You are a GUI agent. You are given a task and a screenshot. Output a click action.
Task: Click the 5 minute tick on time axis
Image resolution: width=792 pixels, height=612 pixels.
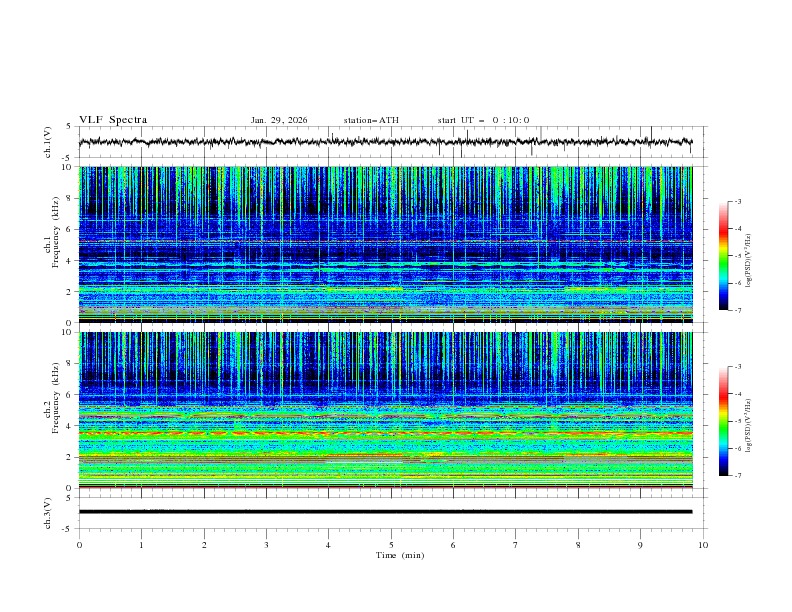[x=391, y=545]
